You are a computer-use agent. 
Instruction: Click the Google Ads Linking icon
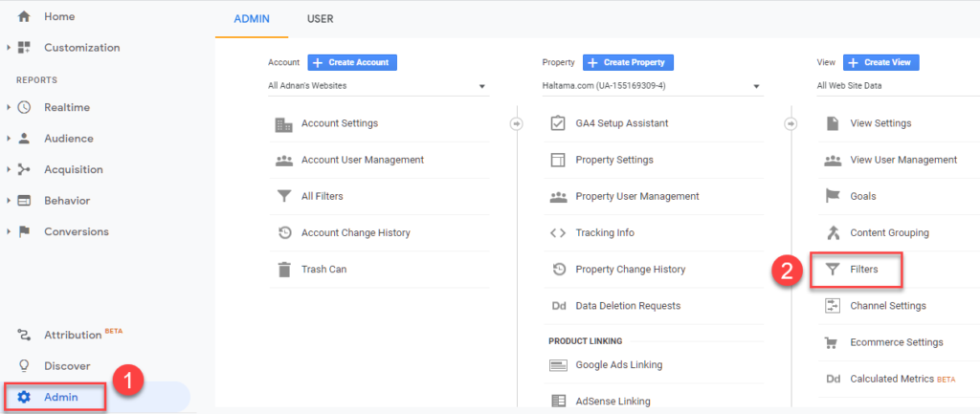[558, 364]
